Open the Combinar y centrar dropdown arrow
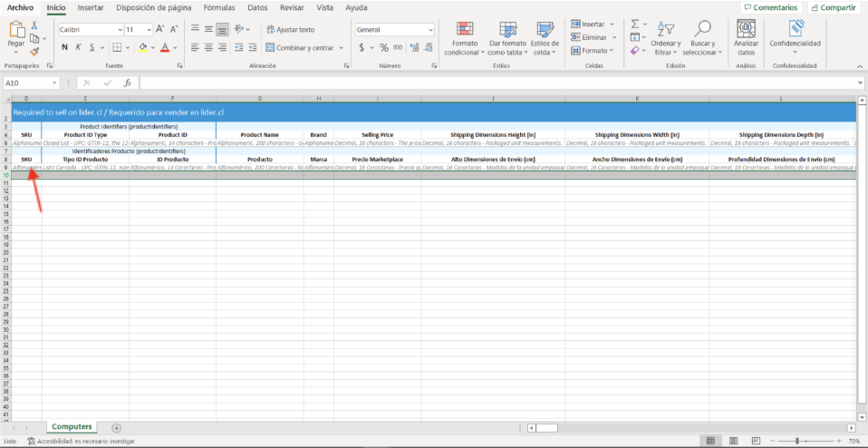 (x=342, y=47)
